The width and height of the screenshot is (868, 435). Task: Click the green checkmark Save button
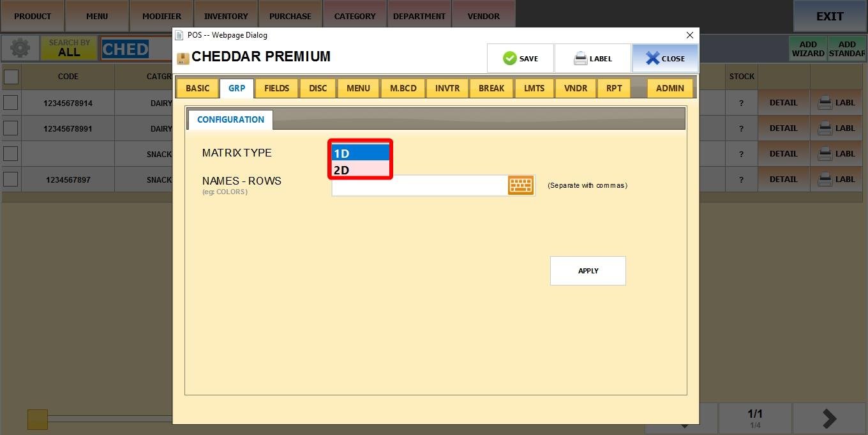pyautogui.click(x=520, y=58)
